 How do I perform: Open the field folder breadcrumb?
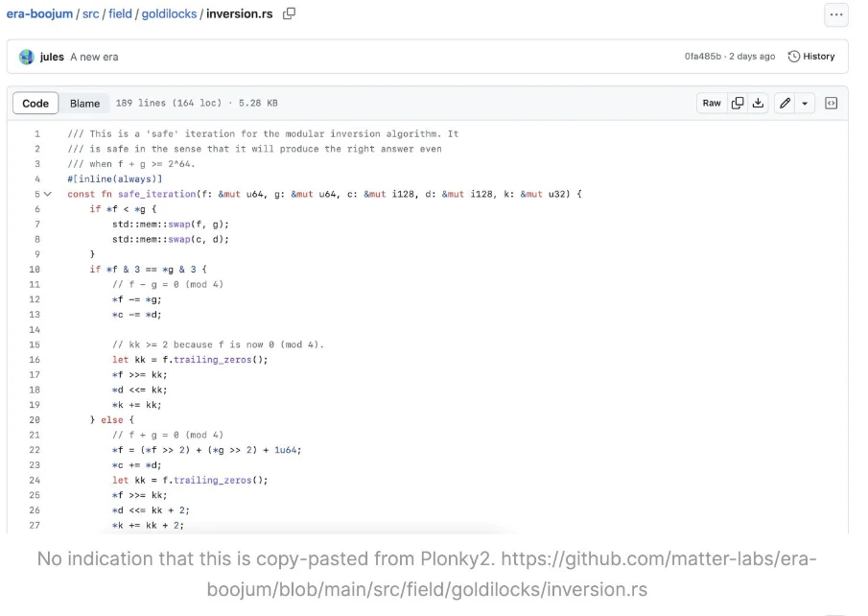120,14
